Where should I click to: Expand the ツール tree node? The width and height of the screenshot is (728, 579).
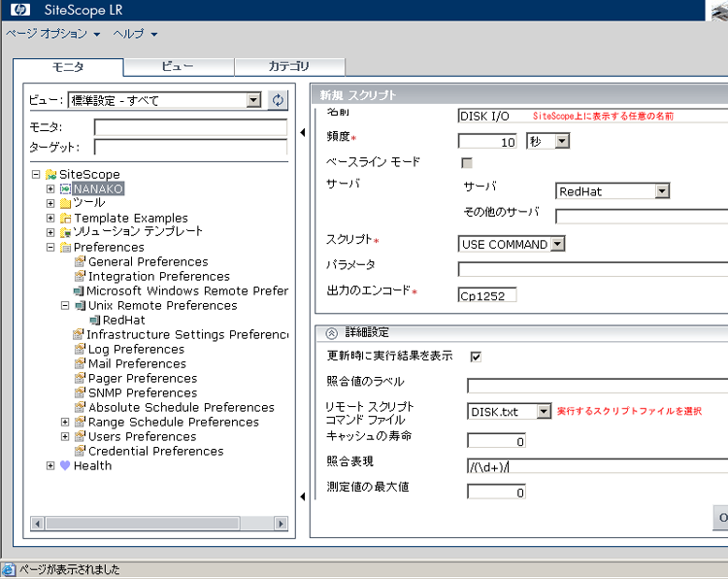pyautogui.click(x=50, y=204)
